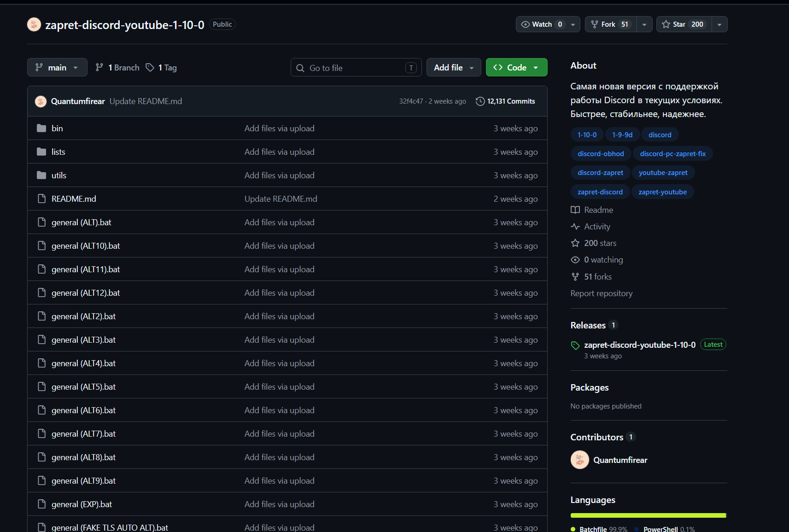Open the Star lists dropdown arrow
The image size is (789, 532).
(x=719, y=24)
